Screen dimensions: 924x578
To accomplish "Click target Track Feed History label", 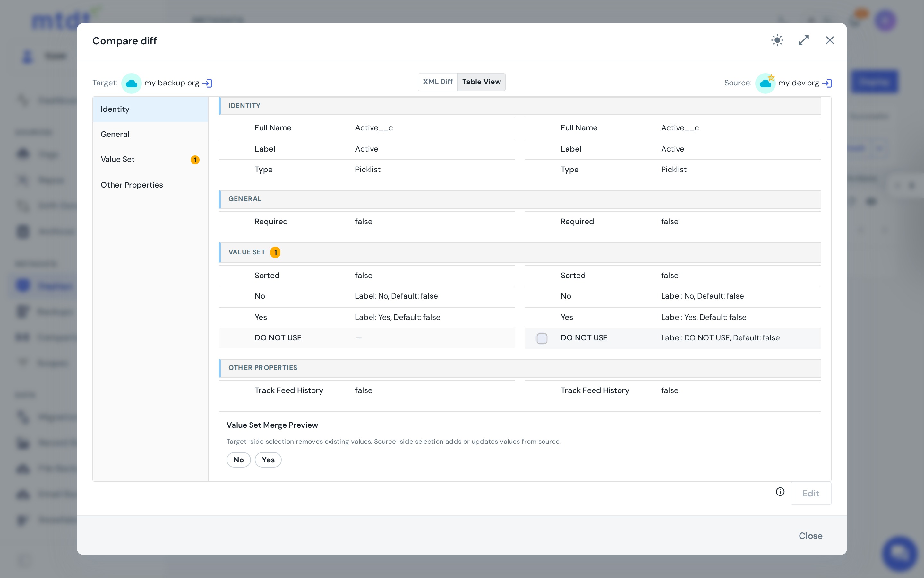I will (289, 390).
